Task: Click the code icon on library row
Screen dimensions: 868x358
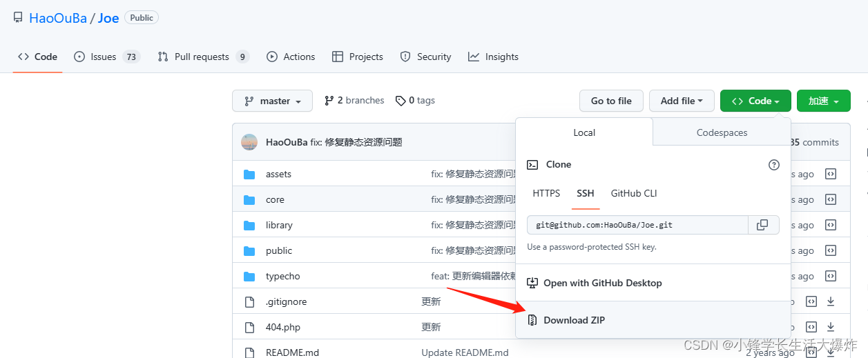Action: [831, 225]
